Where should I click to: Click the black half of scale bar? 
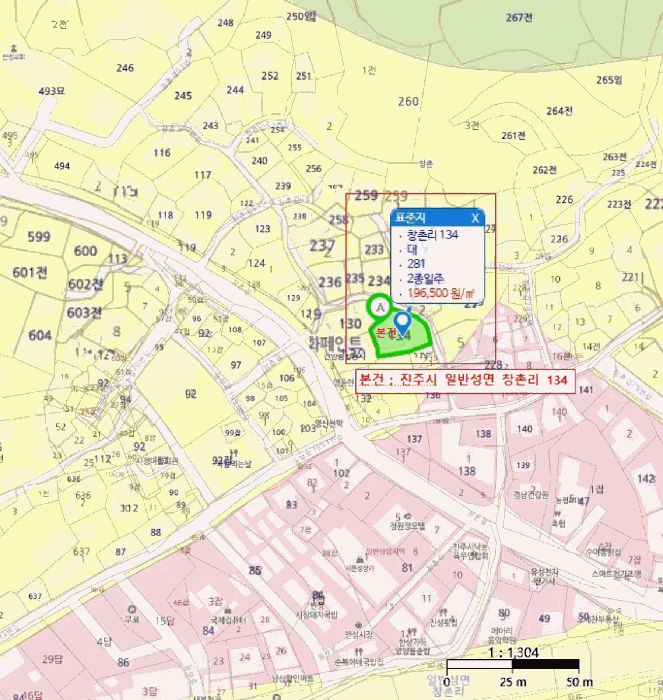pos(546,664)
